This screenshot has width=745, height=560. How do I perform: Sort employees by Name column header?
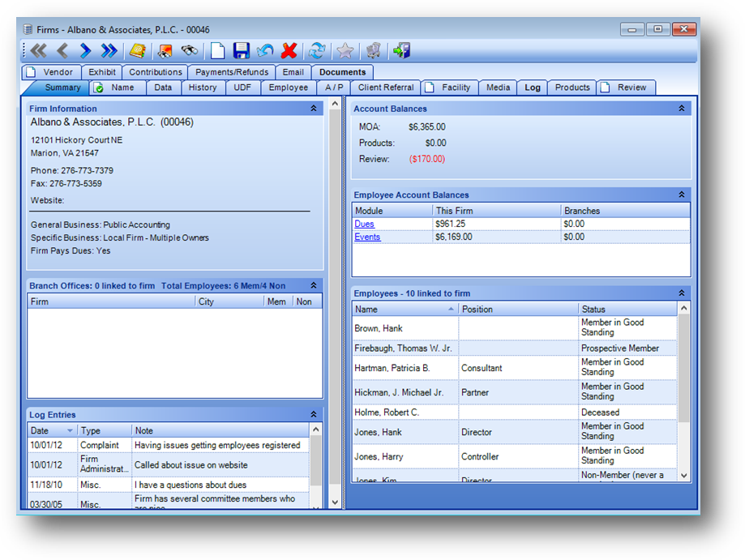pyautogui.click(x=405, y=310)
